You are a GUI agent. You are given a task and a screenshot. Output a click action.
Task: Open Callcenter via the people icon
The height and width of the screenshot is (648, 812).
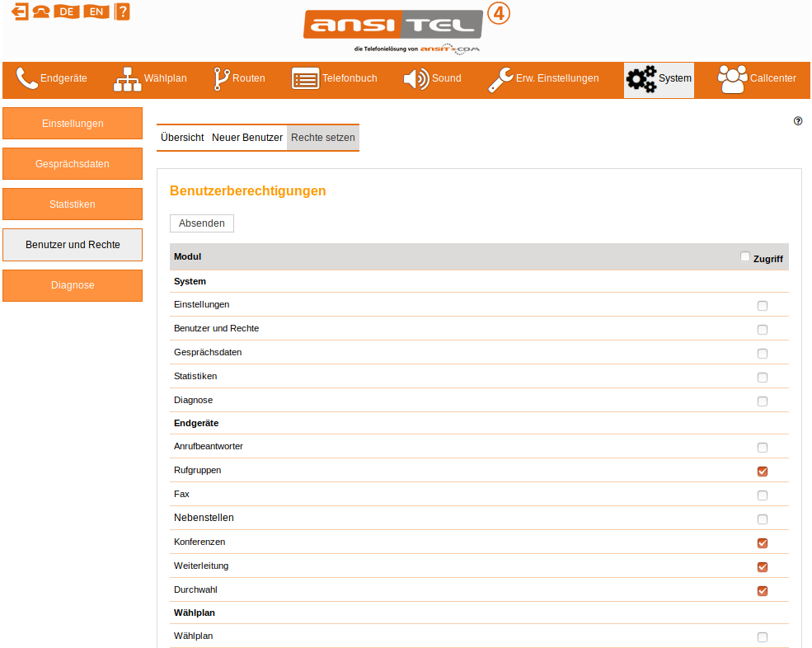coord(732,79)
